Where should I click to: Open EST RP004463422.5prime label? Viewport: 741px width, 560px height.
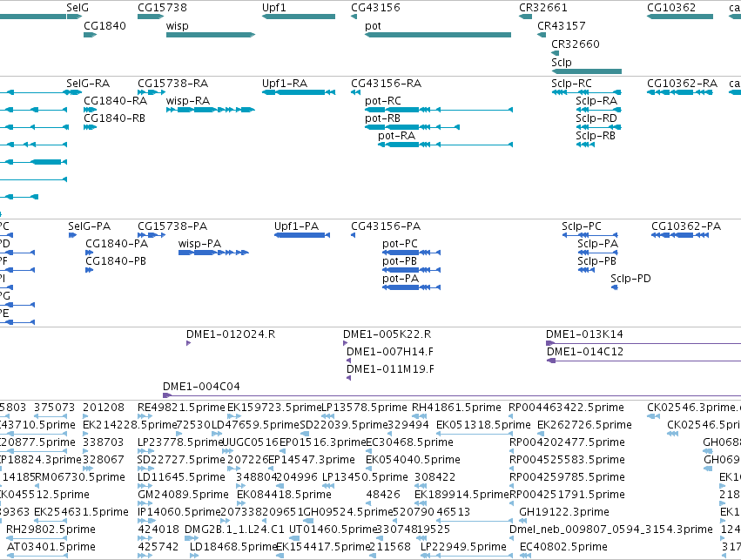tap(566, 408)
